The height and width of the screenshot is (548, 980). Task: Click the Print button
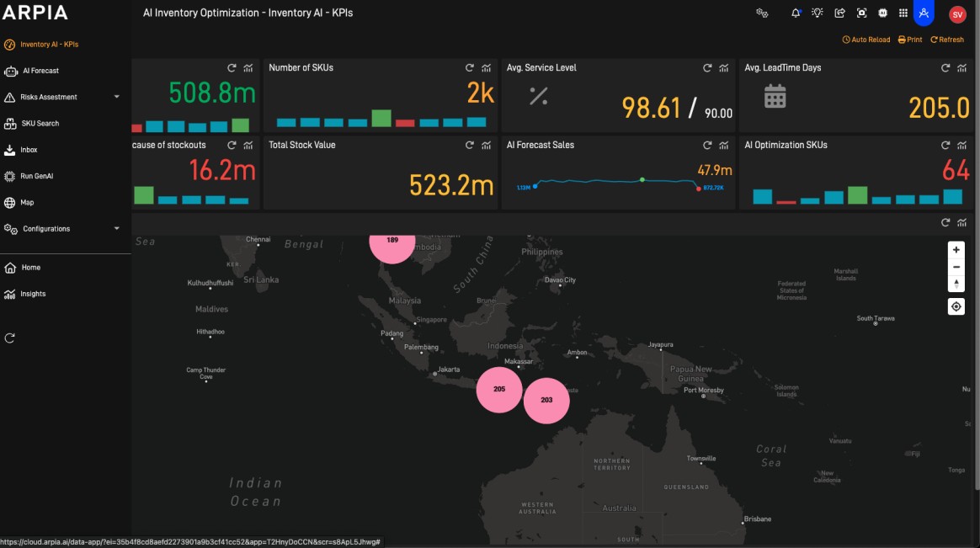point(910,40)
